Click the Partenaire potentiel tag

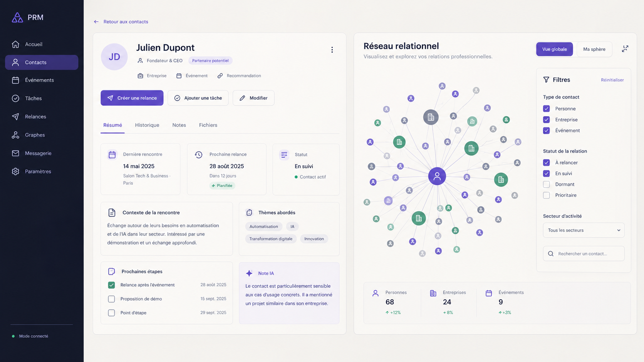pyautogui.click(x=210, y=60)
